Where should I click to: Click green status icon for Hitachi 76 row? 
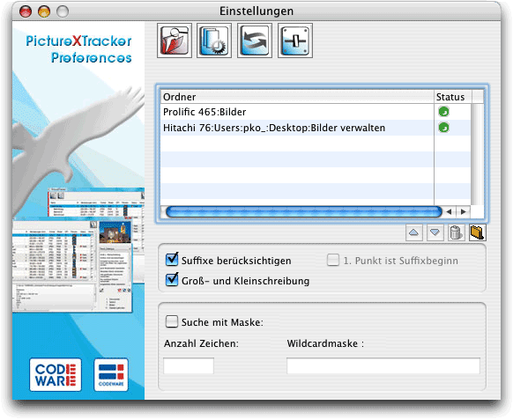point(443,127)
